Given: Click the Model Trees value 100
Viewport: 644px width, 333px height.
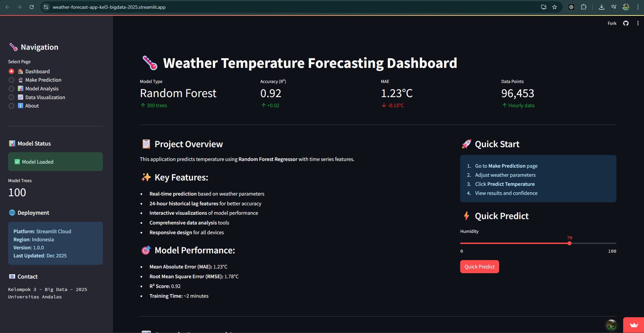Looking at the screenshot, I should 17,193.
